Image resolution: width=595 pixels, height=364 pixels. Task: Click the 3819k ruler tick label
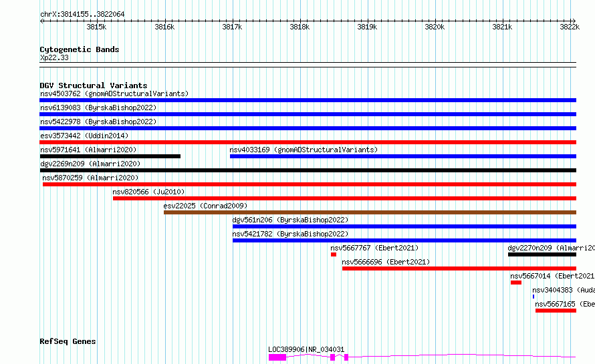pyautogui.click(x=367, y=27)
